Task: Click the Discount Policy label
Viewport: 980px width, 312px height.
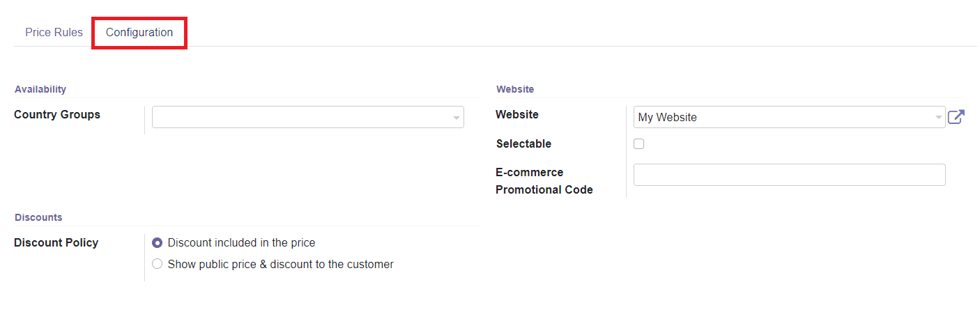Action: [x=56, y=243]
